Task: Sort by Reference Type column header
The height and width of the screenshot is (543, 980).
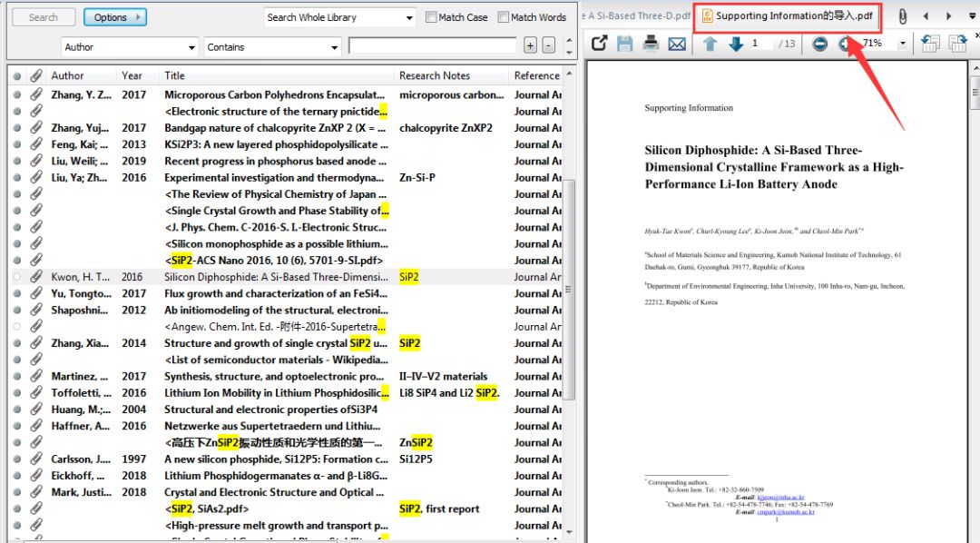Action: pos(536,75)
